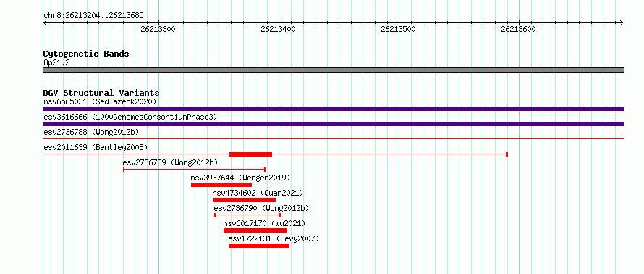Click the Cytogenetic Bands track heading
The image size is (644, 274).
86,54
